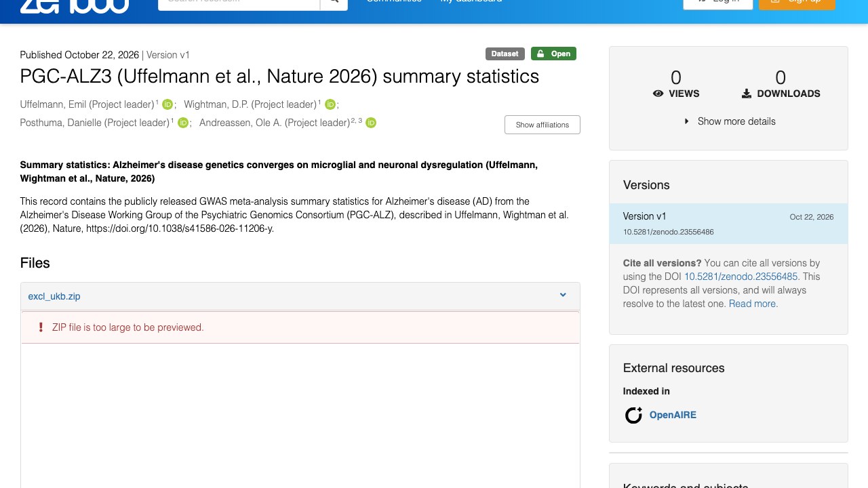
Task: Click the red exclamation warning icon
Action: [x=41, y=327]
